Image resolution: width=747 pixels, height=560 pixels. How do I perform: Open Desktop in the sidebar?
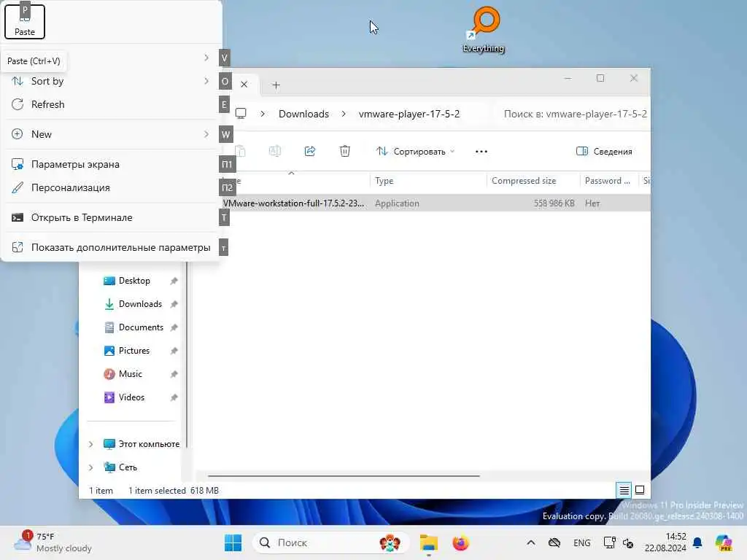134,281
